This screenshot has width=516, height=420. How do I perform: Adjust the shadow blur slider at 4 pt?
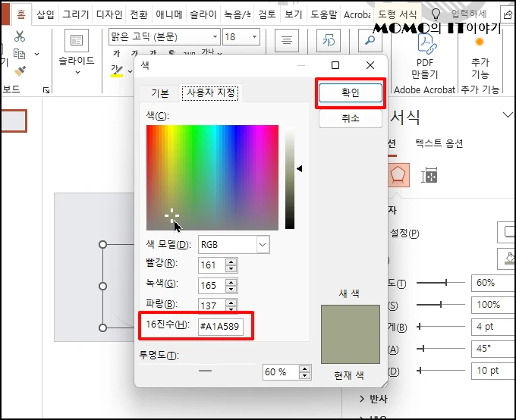[x=441, y=327]
